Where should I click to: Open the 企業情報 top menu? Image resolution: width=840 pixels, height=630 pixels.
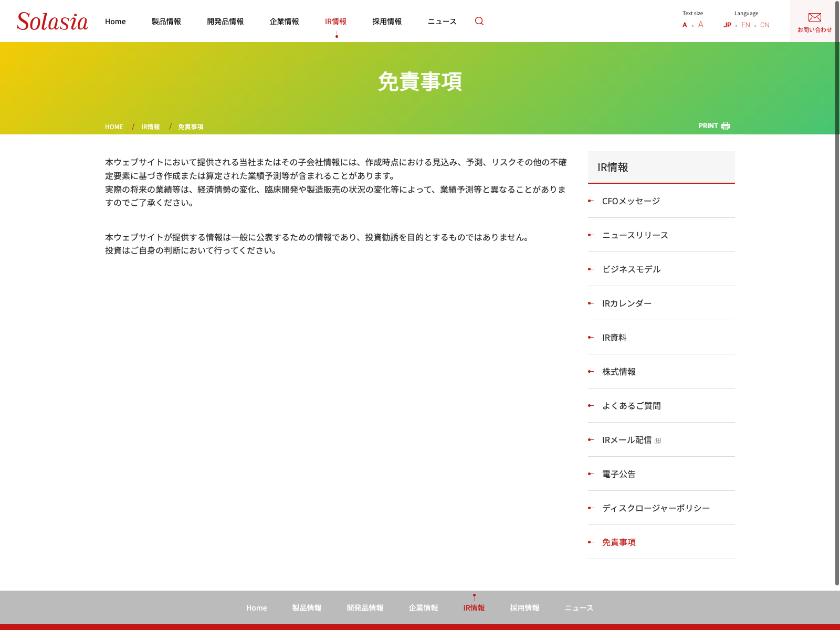pyautogui.click(x=284, y=22)
